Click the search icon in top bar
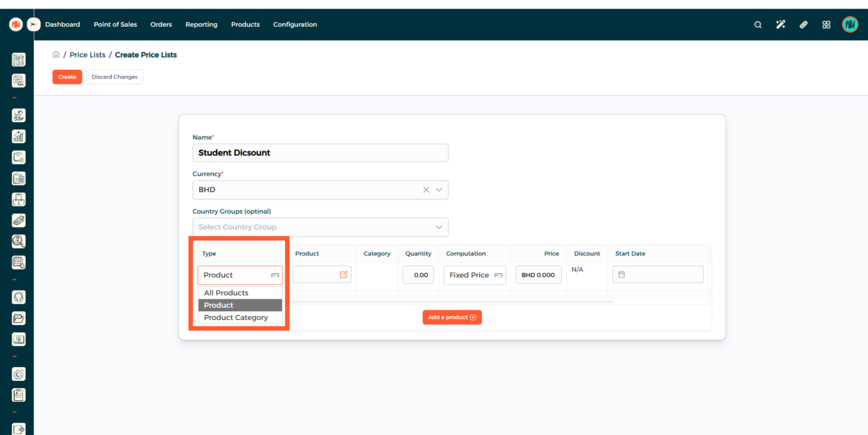Viewport: 868px width, 435px height. (x=757, y=25)
